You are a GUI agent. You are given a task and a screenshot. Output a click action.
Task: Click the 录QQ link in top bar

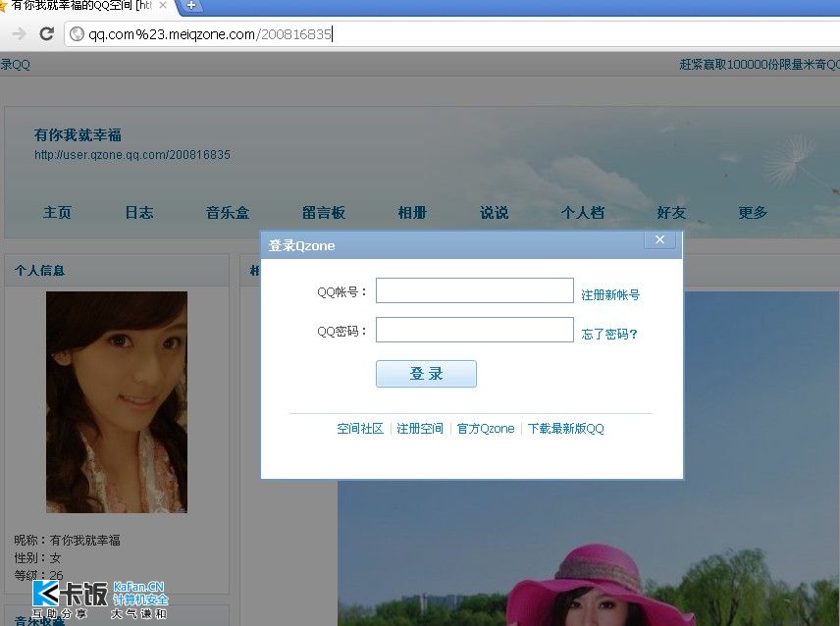pos(15,65)
